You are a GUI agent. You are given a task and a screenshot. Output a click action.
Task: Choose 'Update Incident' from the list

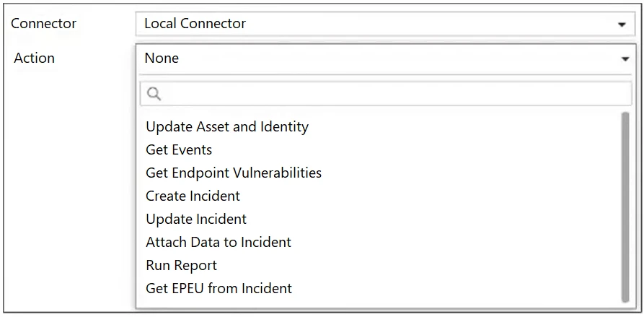pyautogui.click(x=196, y=220)
